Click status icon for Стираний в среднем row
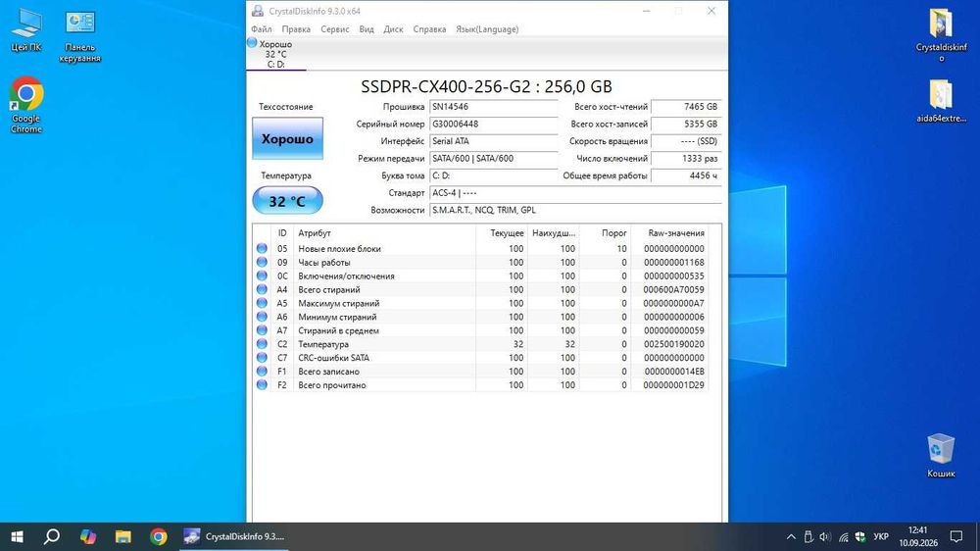Screen dimensions: 980x551 262,330
